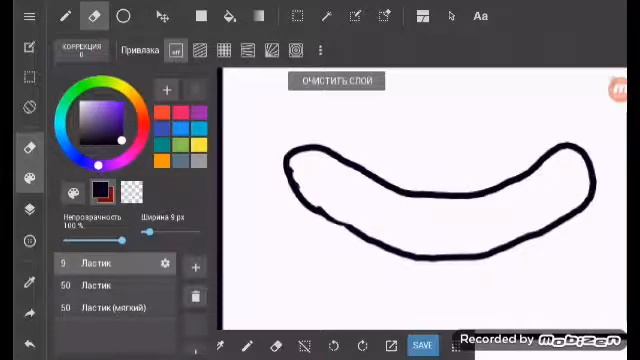
Task: Click the share arrow in sidebar
Action: click(29, 313)
